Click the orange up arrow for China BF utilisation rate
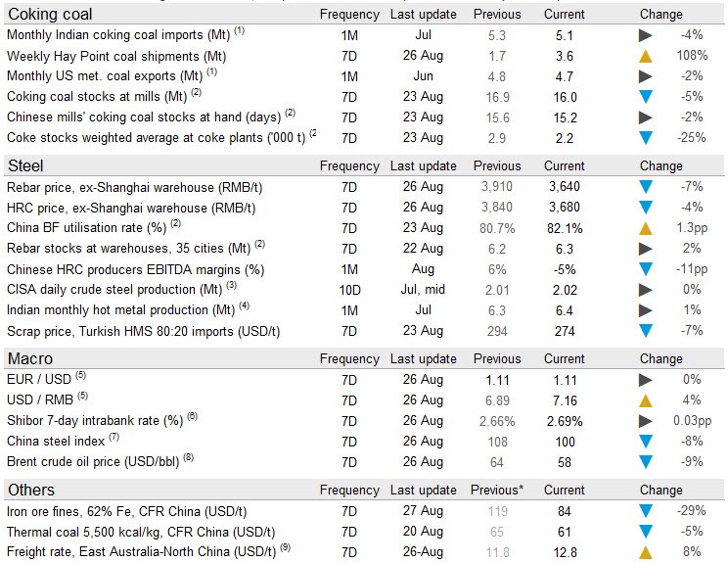This screenshot has width=728, height=563. coord(645,228)
